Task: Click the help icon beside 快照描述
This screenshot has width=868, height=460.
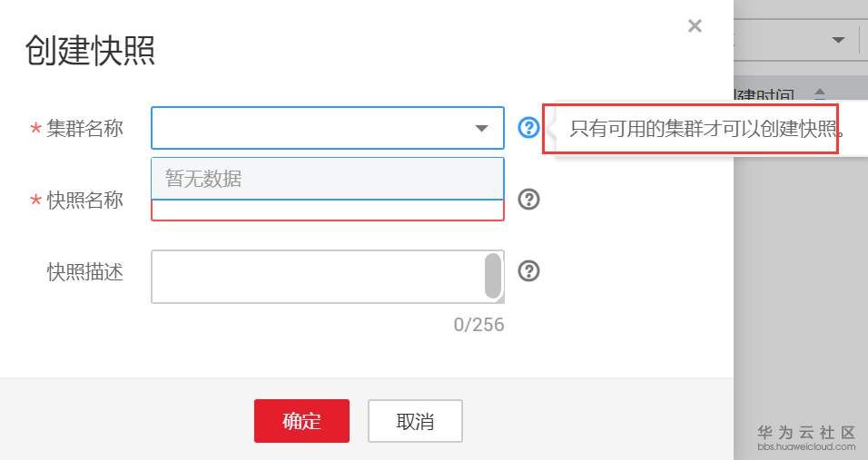Action: (528, 270)
